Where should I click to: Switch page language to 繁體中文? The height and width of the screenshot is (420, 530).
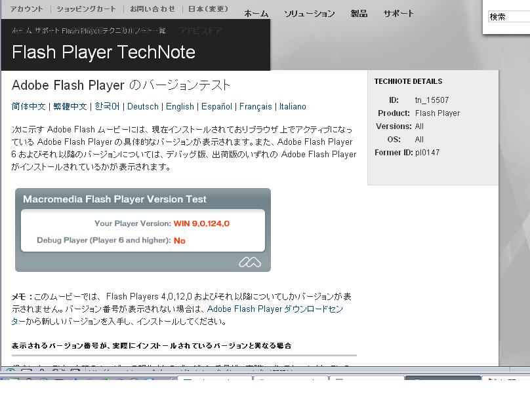click(70, 107)
